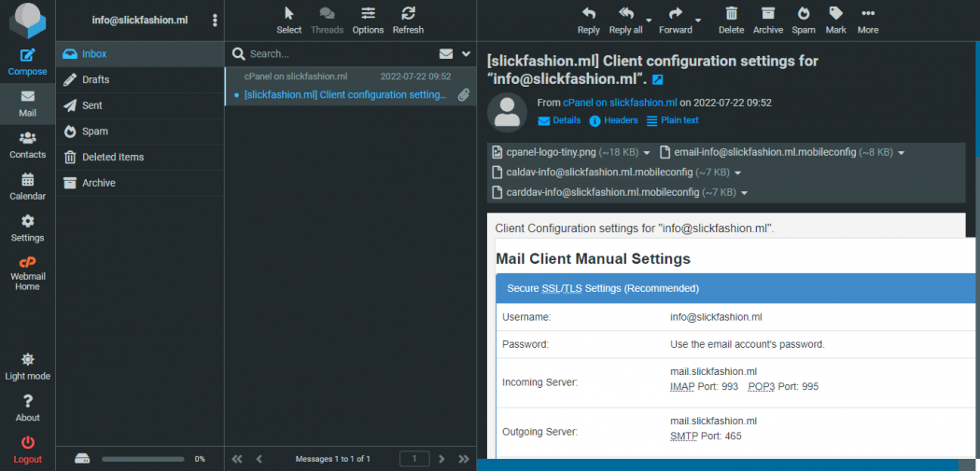Expand carddav-info mobileconfig attachment dropdown
The image size is (980, 471).
coord(744,192)
